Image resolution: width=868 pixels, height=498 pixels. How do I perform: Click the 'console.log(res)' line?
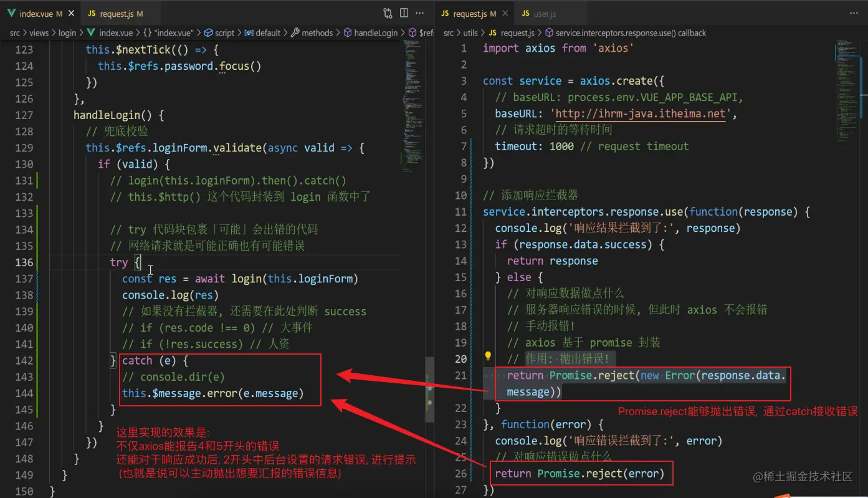click(171, 295)
